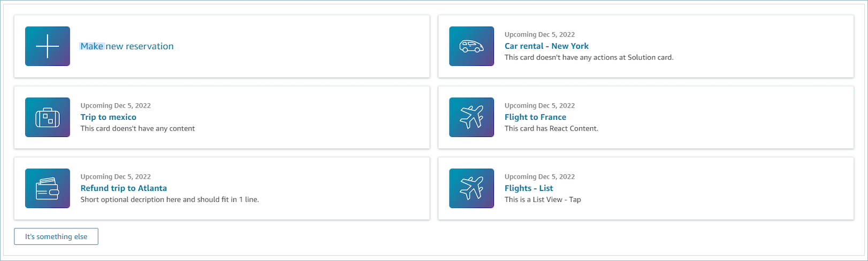
Task: Click the airplane icon beside Flight to France
Action: pyautogui.click(x=471, y=118)
